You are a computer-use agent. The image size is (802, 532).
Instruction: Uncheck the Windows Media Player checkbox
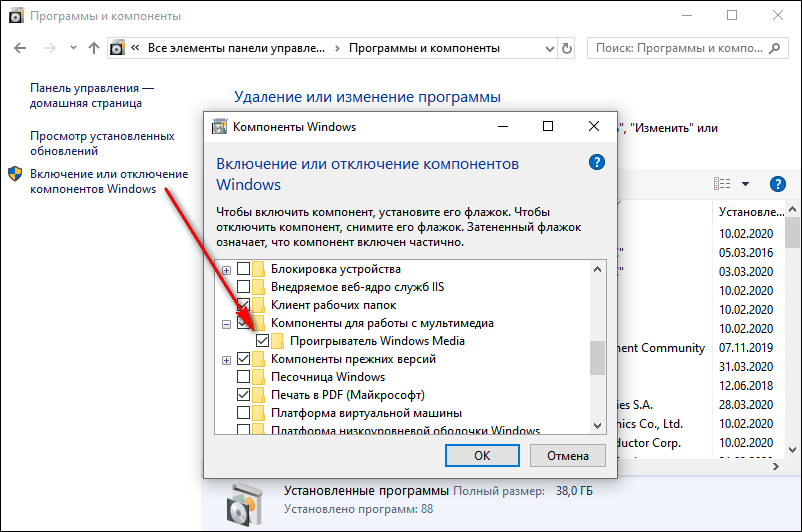pos(262,340)
